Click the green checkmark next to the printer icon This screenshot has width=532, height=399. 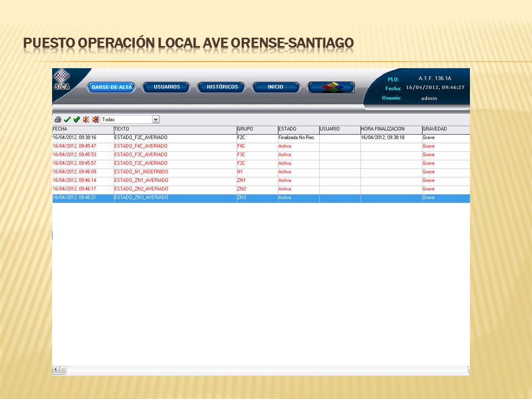[x=67, y=120]
